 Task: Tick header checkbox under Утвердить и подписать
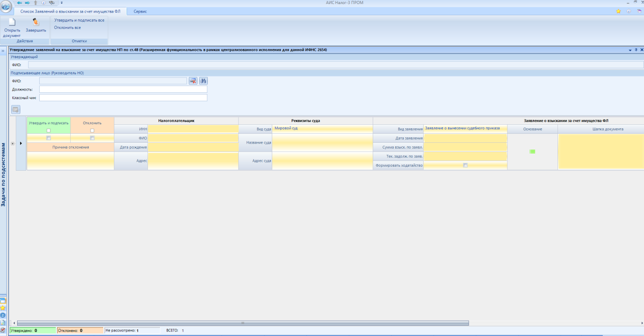tap(49, 131)
